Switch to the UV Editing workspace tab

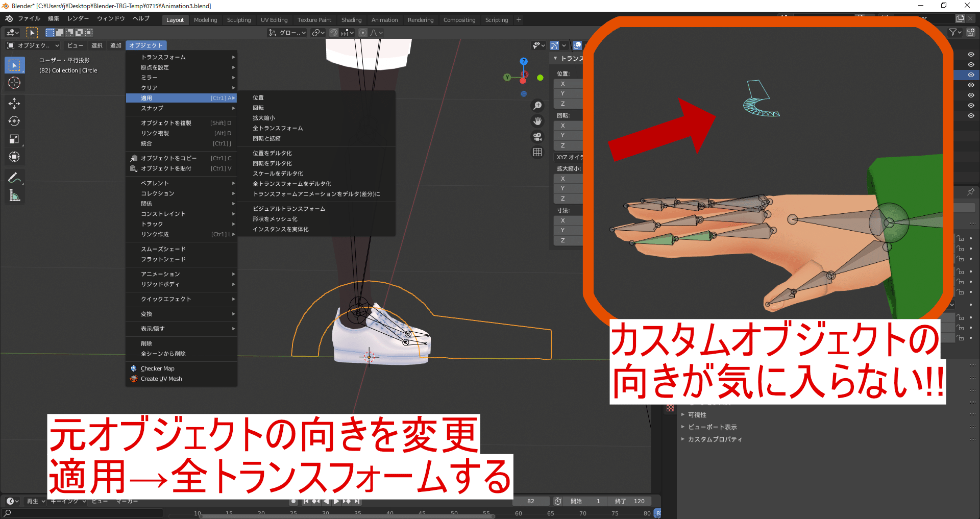(274, 20)
